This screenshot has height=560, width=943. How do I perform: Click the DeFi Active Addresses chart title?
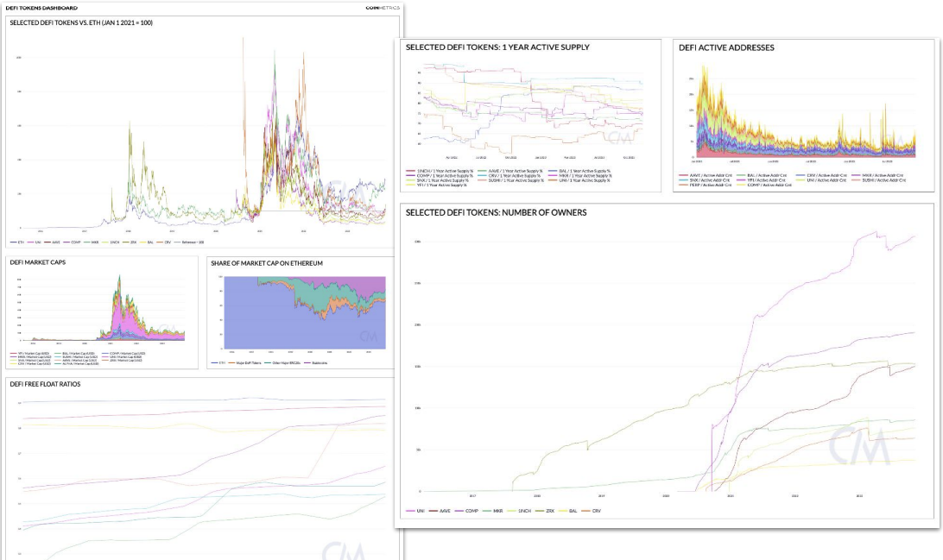pos(726,47)
